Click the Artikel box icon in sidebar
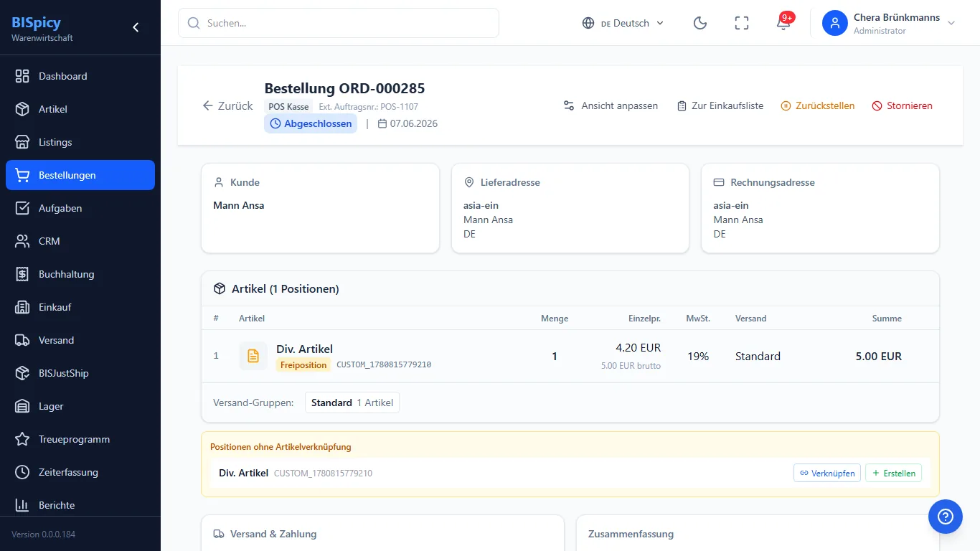This screenshot has width=980, height=551. coord(22,109)
